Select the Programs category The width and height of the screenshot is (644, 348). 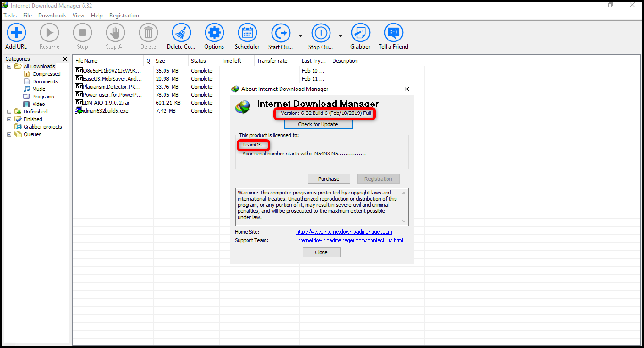click(x=43, y=97)
